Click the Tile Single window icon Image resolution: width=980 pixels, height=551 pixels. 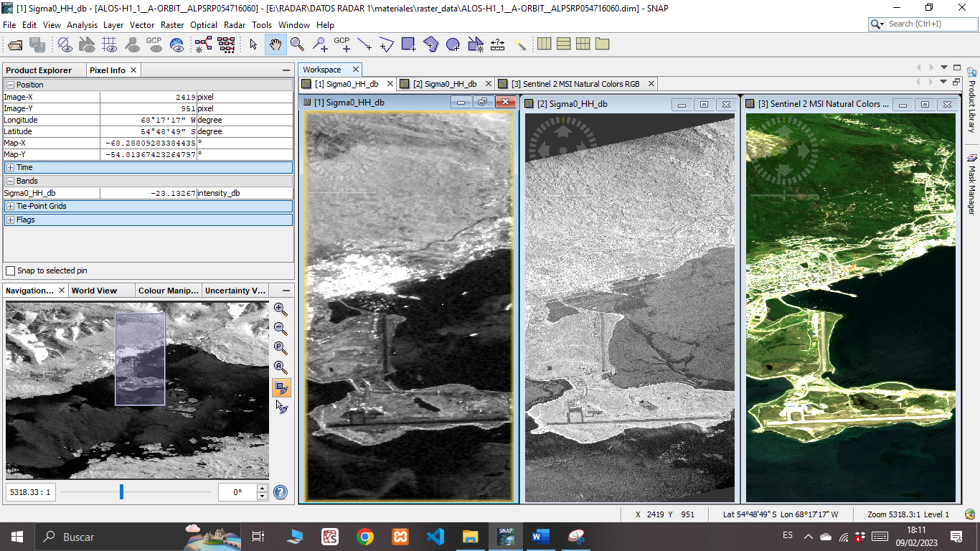(x=603, y=44)
